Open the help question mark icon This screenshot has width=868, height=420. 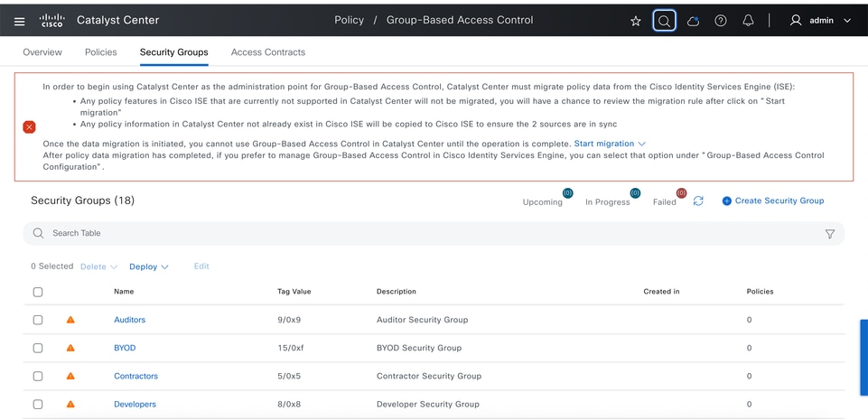tap(720, 21)
